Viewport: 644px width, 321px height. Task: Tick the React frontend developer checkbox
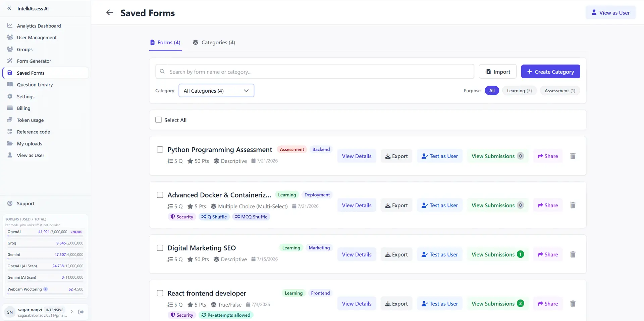(160, 293)
